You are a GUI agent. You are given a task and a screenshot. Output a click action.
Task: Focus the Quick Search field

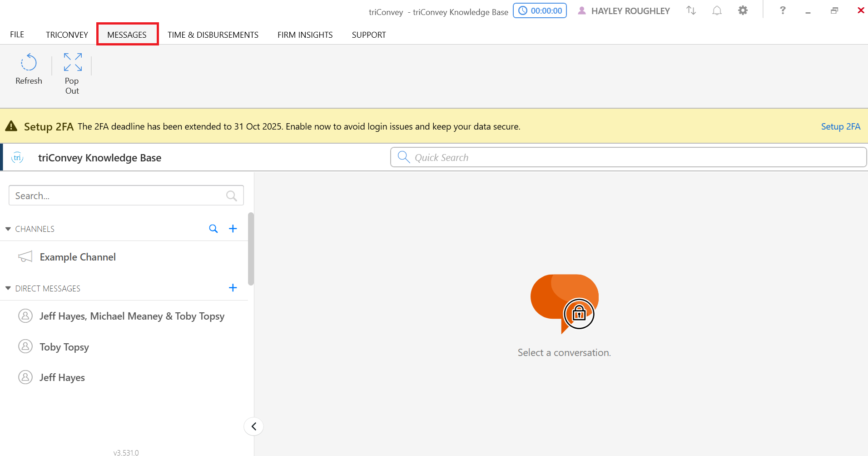tap(629, 157)
